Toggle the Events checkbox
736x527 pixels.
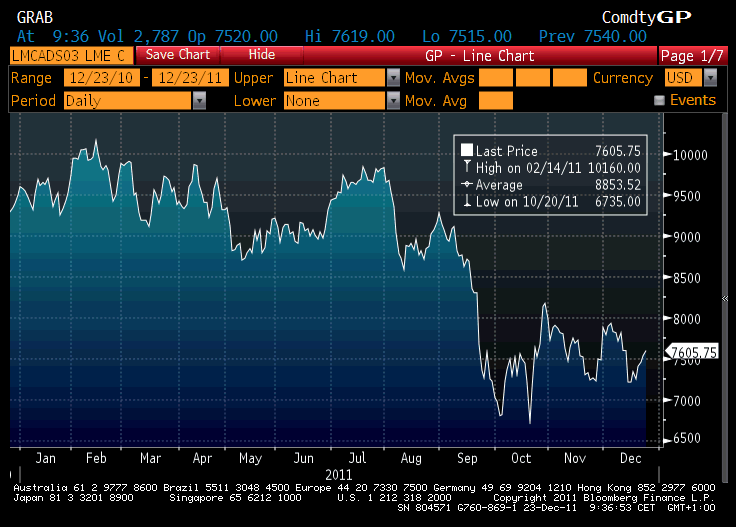(x=659, y=101)
